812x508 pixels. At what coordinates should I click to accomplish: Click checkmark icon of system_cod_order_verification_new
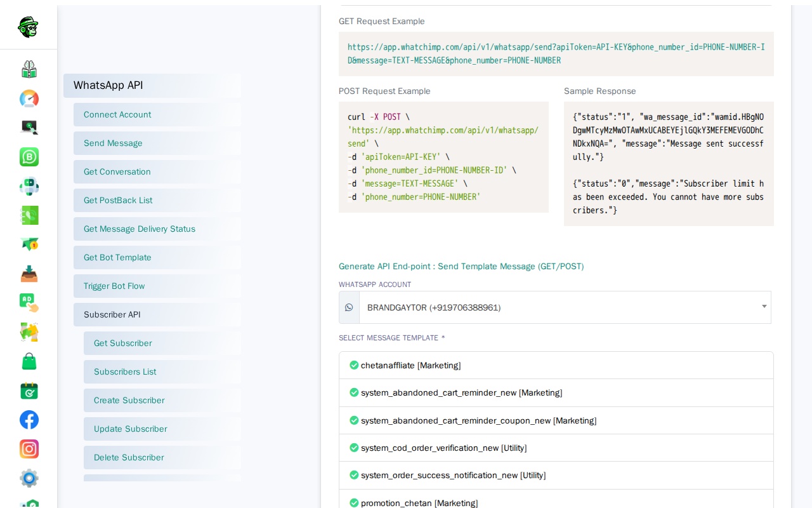click(x=354, y=448)
